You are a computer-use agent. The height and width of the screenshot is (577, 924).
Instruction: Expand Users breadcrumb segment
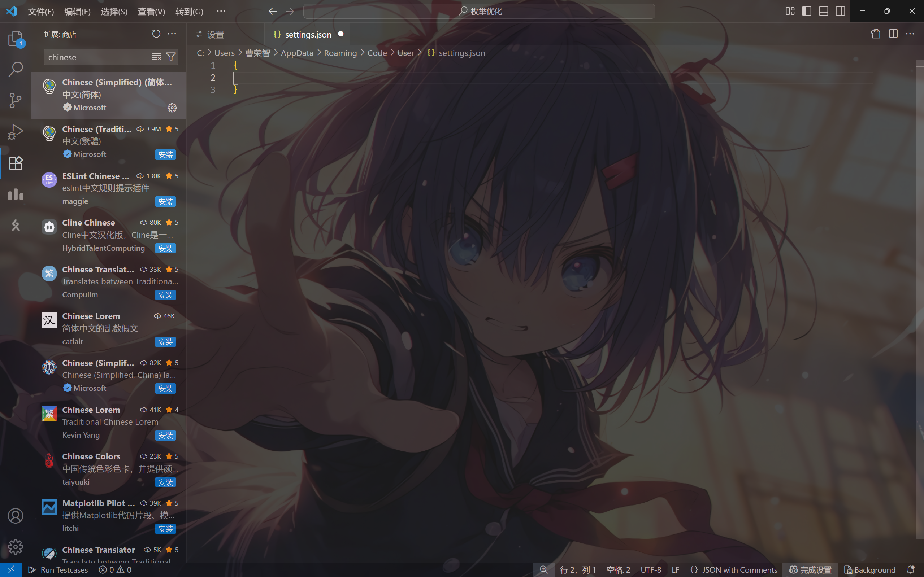225,53
